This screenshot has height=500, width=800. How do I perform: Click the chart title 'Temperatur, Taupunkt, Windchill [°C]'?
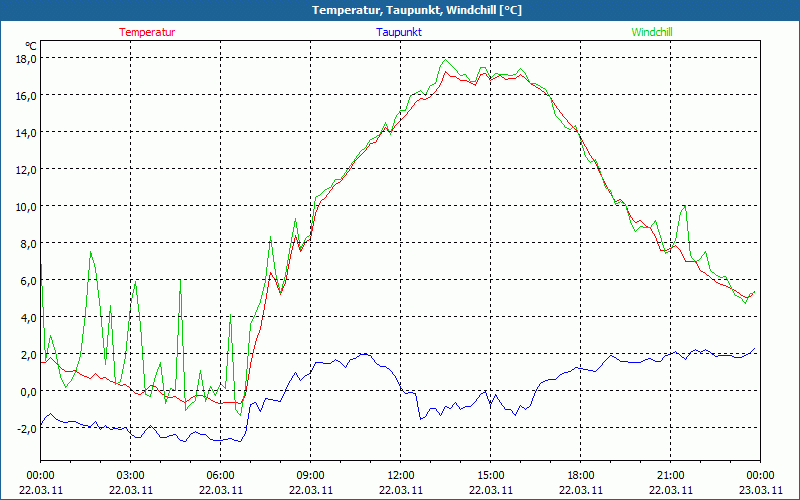417,10
